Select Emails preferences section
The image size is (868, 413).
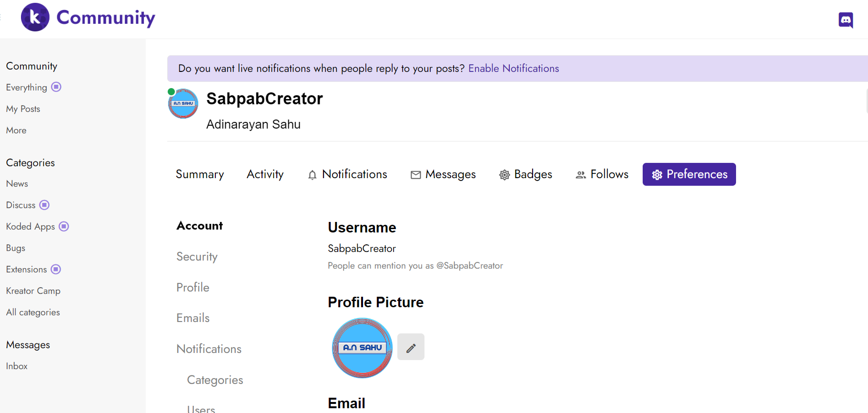192,318
